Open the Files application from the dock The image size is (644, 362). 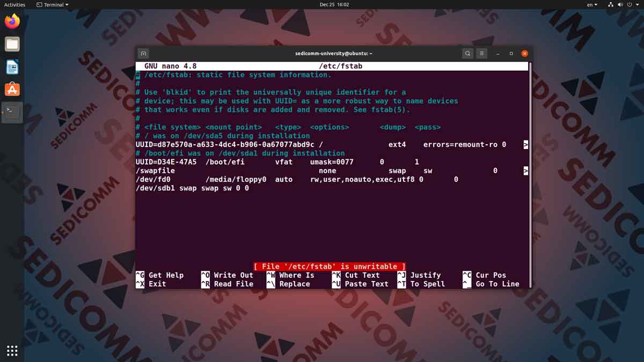coord(12,44)
